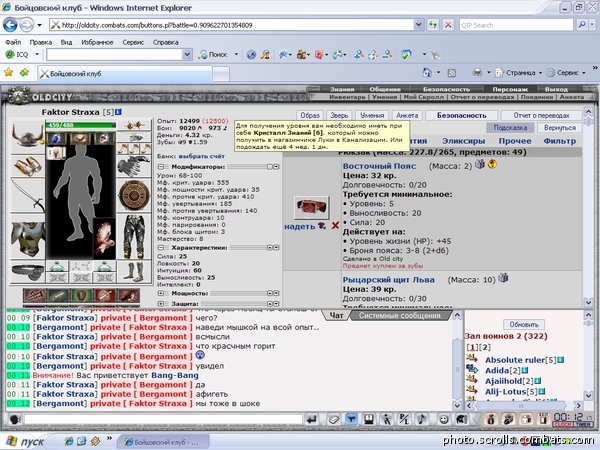Viewport: 600px width, 450px height.
Task: Click the boots equipment slot
Action: click(x=134, y=272)
